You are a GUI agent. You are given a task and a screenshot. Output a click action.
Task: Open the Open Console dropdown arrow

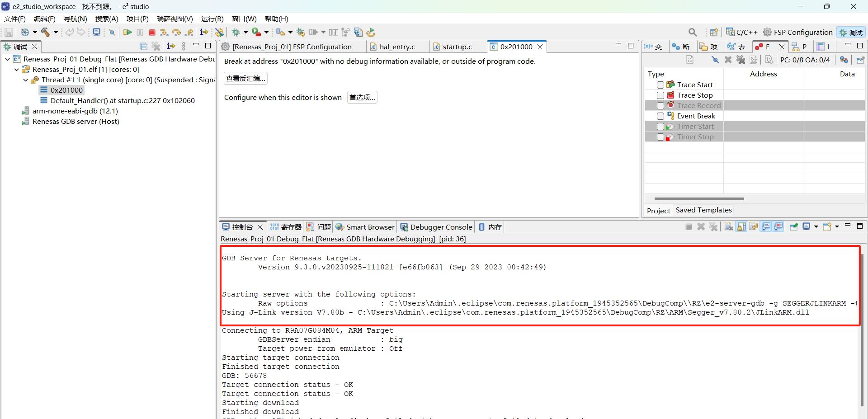pos(837,227)
